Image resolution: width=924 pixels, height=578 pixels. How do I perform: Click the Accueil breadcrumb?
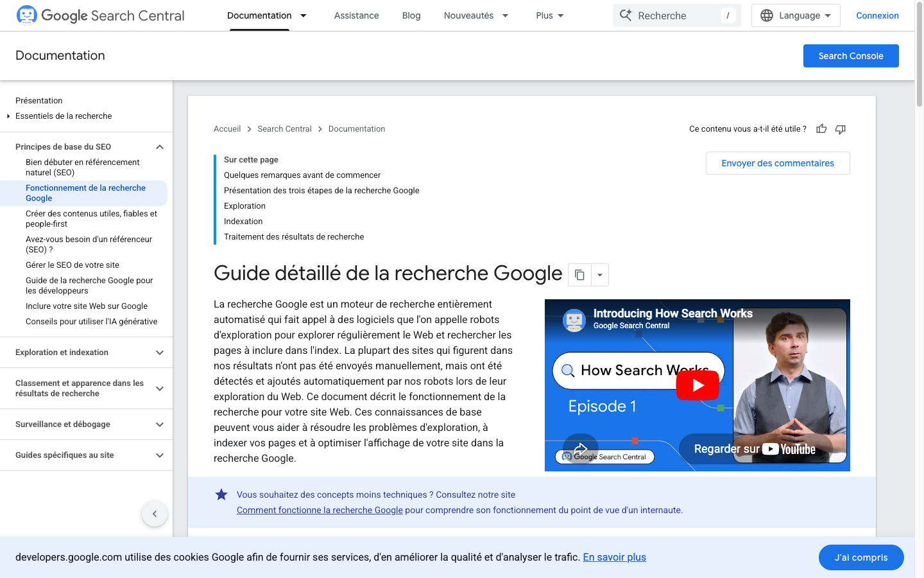tap(227, 129)
